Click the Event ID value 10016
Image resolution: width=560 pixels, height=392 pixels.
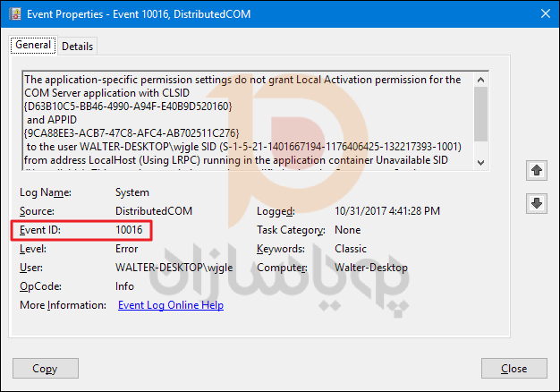pos(130,230)
